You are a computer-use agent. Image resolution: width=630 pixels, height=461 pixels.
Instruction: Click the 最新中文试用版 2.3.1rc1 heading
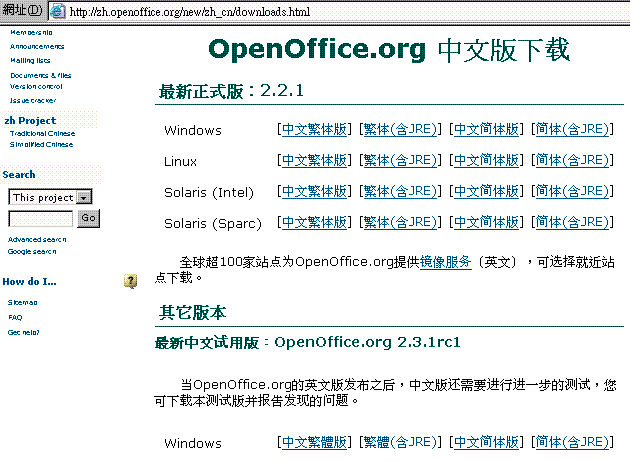click(307, 342)
